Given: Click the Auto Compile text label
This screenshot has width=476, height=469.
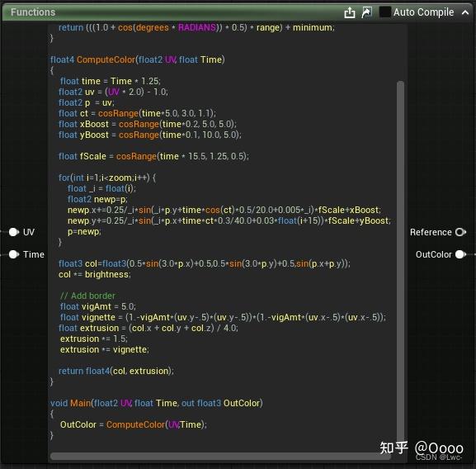Looking at the screenshot, I should (423, 12).
